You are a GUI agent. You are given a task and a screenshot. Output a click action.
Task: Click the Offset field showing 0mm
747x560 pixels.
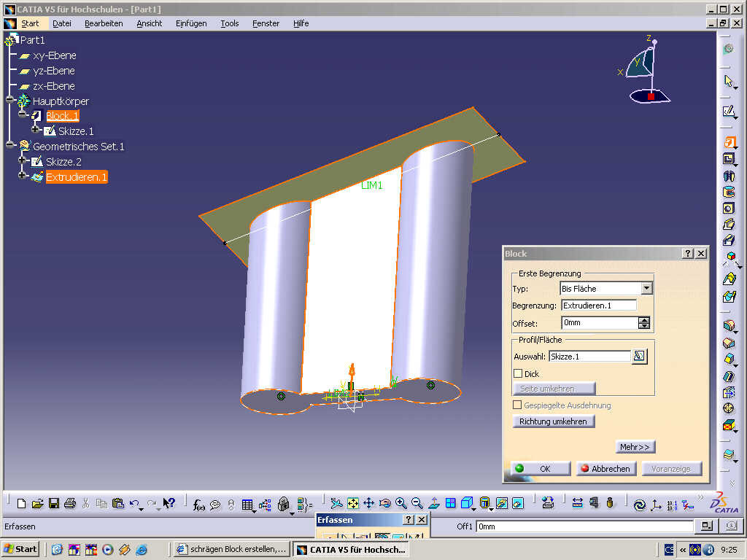pos(600,323)
